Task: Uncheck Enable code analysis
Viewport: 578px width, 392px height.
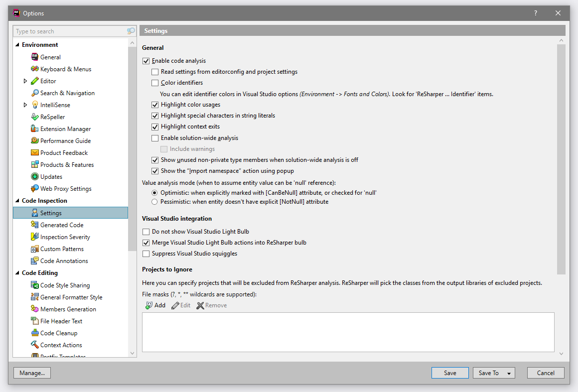Action: (146, 61)
